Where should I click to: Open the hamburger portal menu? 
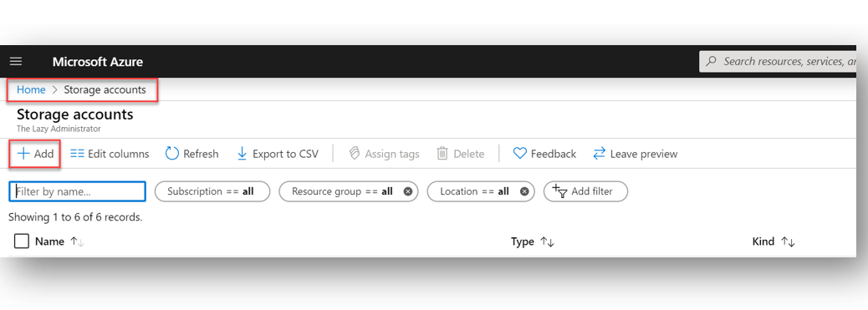tap(16, 62)
